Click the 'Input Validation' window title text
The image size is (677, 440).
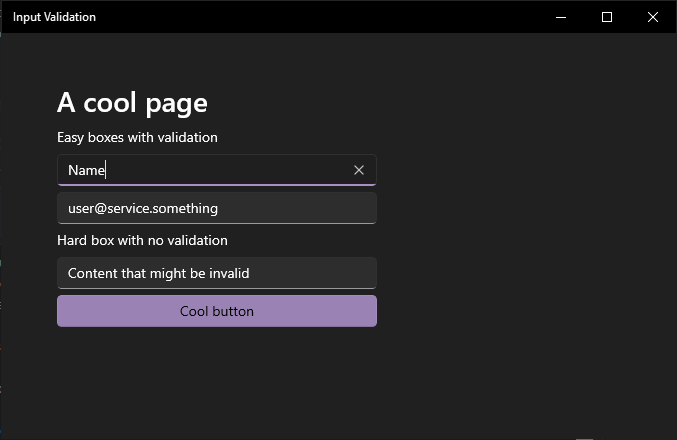(54, 17)
